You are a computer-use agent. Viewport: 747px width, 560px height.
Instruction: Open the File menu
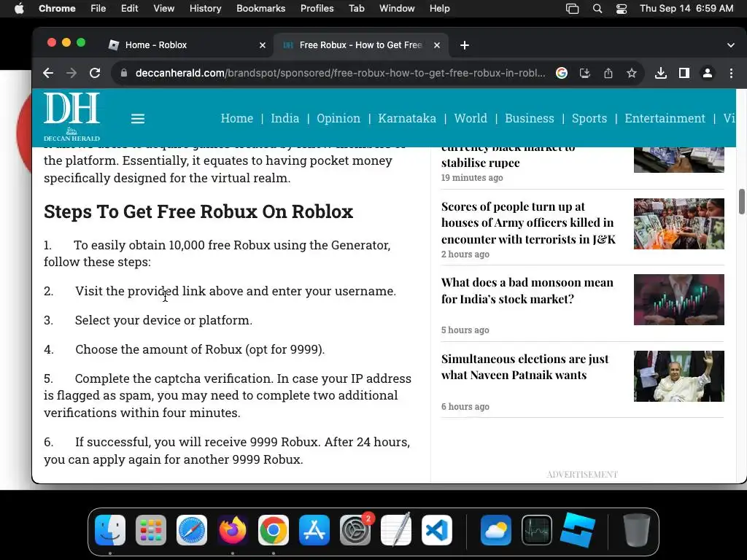coord(98,9)
